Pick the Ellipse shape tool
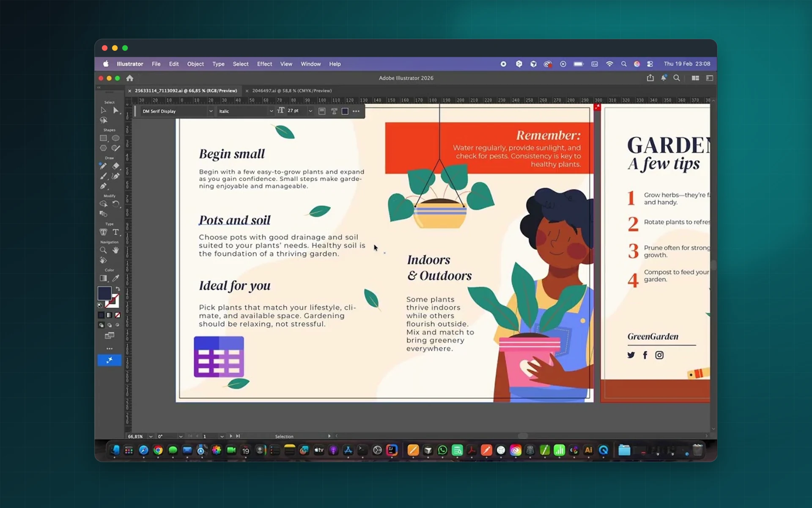This screenshot has height=508, width=812. pos(115,138)
